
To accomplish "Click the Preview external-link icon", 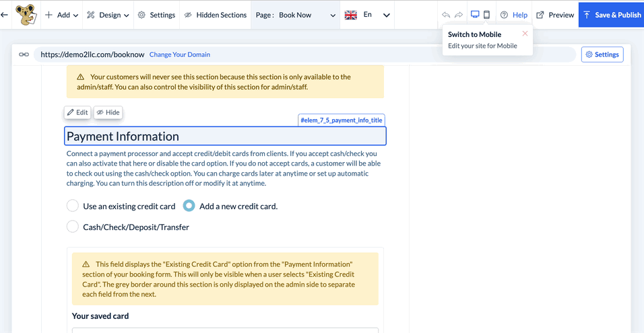I will pyautogui.click(x=540, y=15).
